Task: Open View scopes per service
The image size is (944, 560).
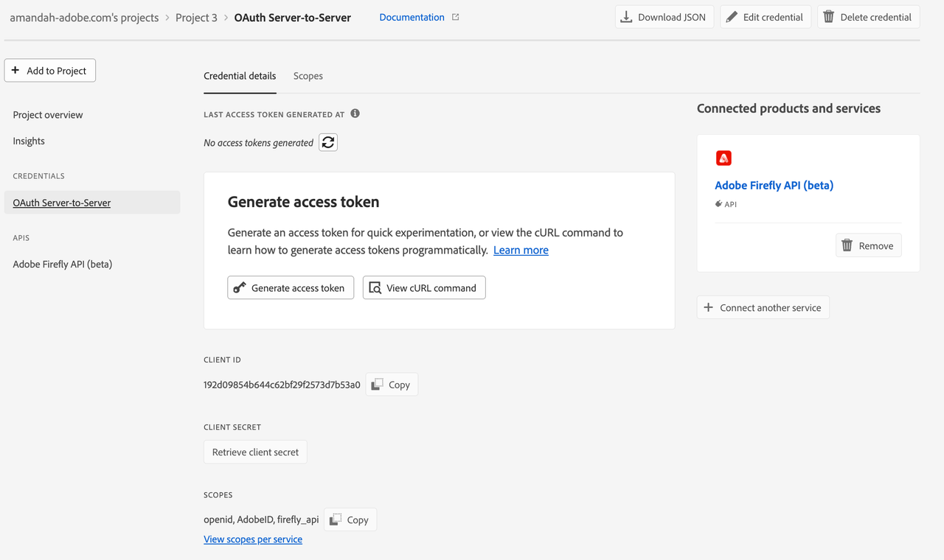Action: [252, 539]
